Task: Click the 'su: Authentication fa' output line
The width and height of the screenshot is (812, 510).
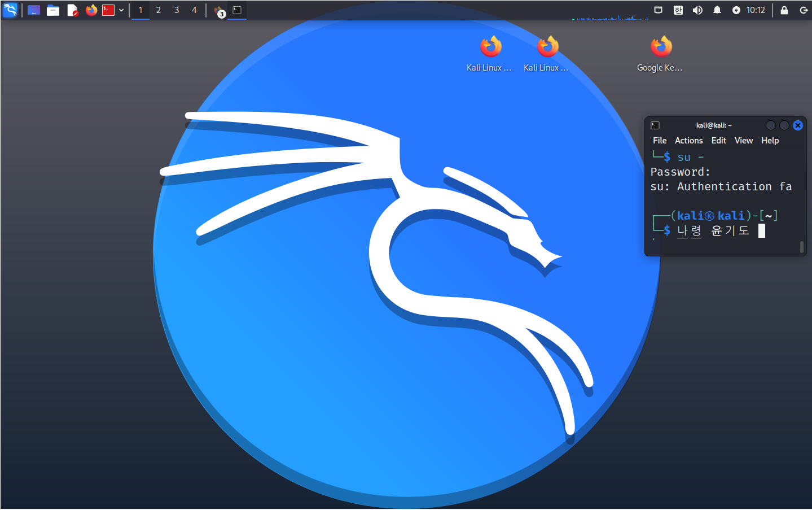Action: 722,186
